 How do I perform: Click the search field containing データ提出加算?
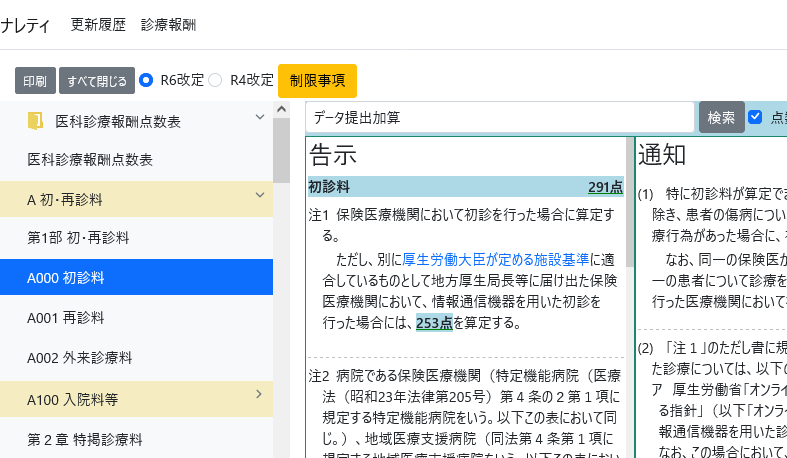point(498,117)
